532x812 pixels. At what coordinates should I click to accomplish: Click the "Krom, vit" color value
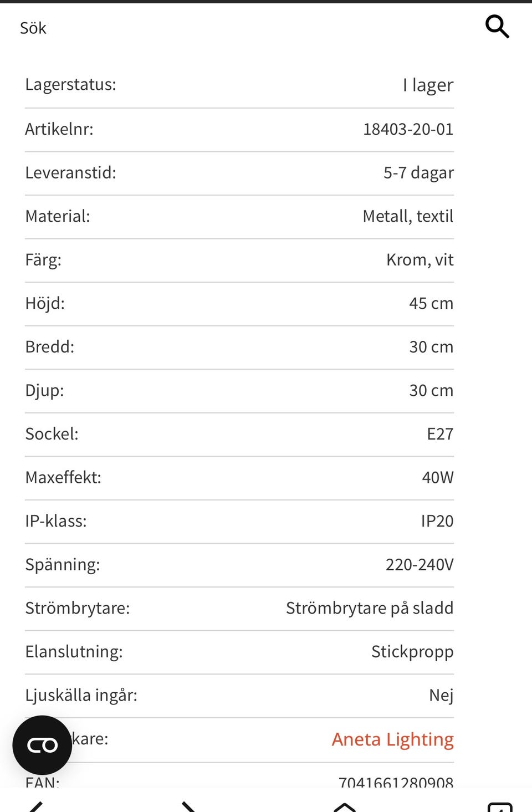point(420,260)
